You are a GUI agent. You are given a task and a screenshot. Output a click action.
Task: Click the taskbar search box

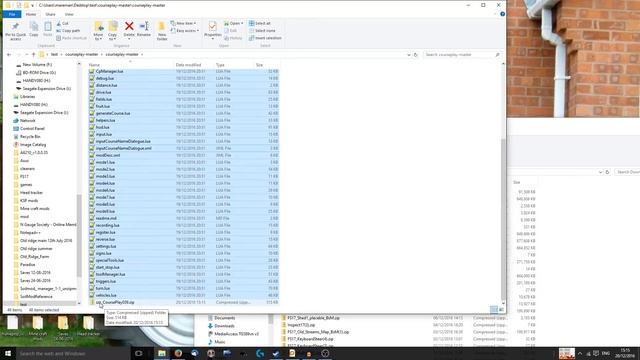(73, 353)
